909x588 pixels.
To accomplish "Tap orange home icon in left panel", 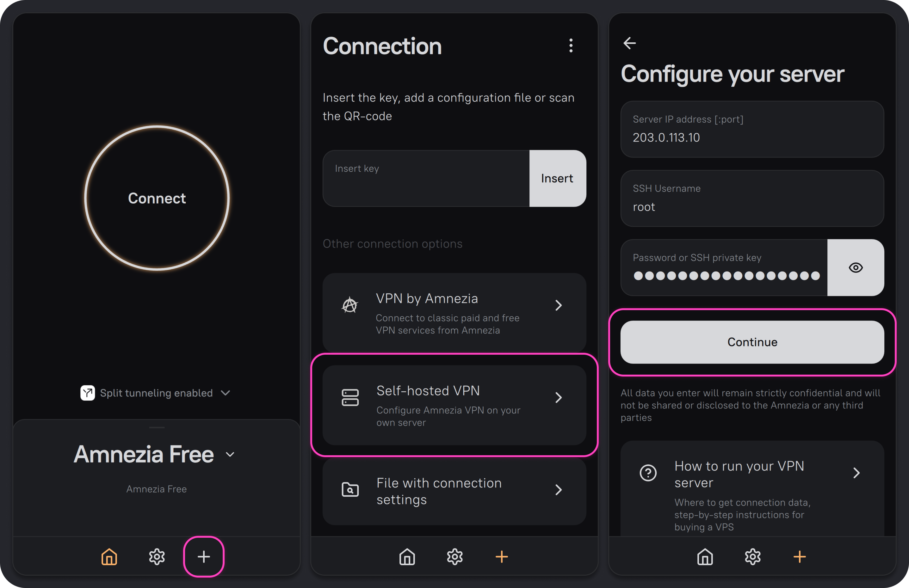I will 109,556.
